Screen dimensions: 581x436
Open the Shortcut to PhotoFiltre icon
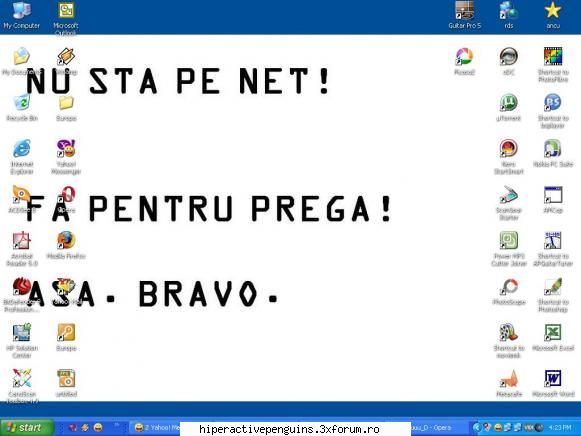[x=553, y=64]
